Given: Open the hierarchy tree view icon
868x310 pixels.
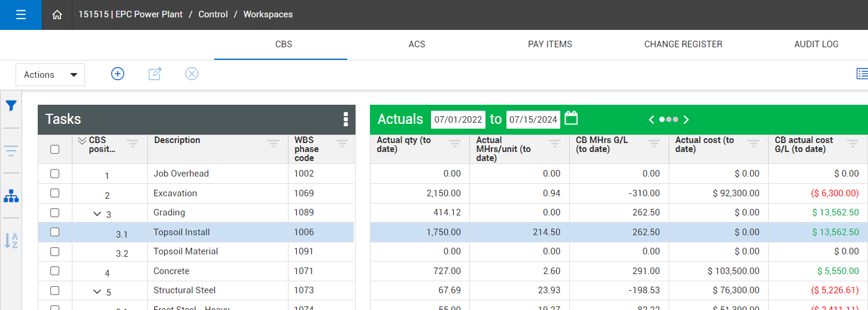Looking at the screenshot, I should [11, 196].
